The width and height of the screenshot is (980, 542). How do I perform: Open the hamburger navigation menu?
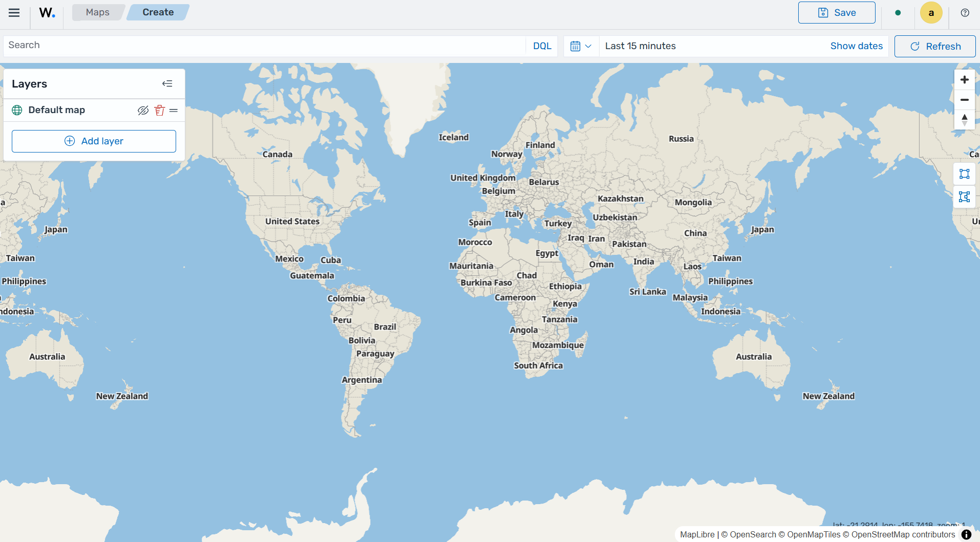point(14,13)
